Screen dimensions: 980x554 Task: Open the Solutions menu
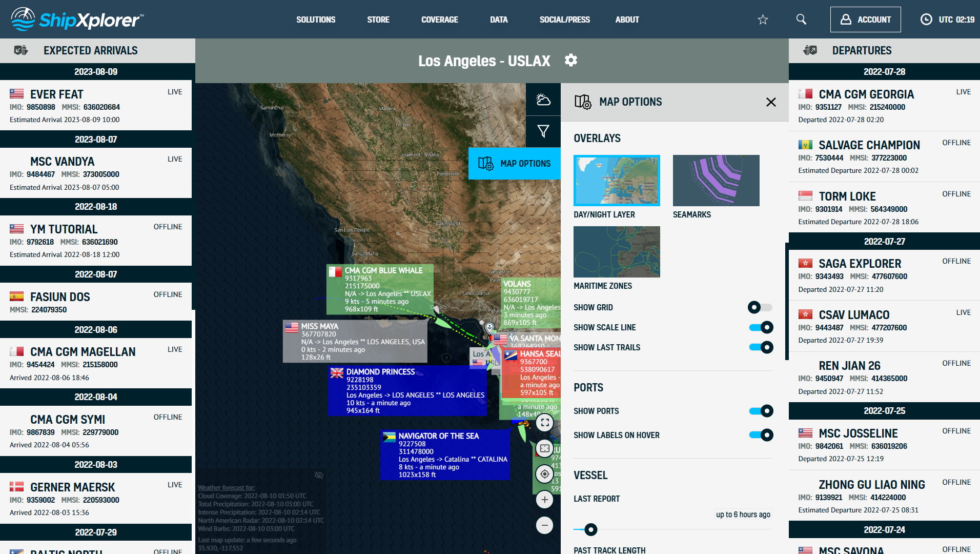[x=316, y=19]
